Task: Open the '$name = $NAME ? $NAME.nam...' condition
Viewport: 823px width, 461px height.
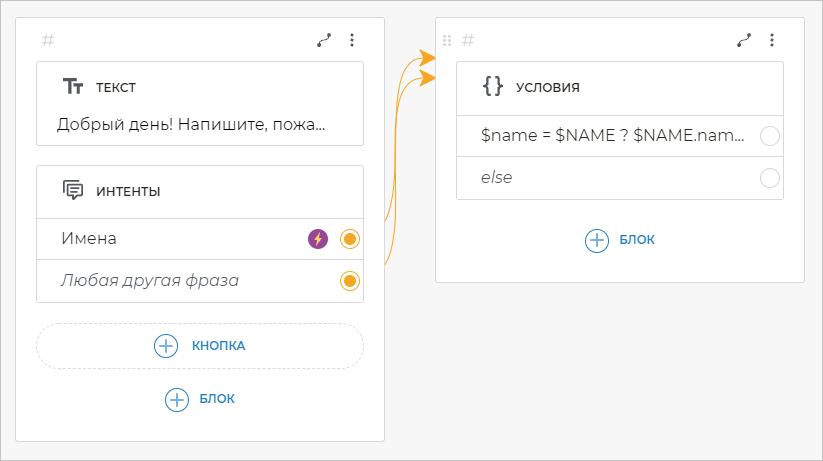Action: (620, 136)
